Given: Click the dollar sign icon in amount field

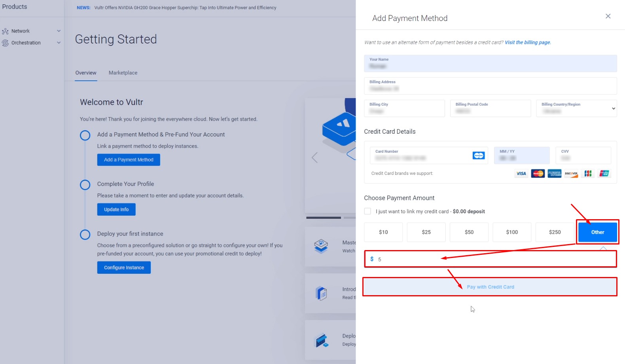Looking at the screenshot, I should (x=372, y=259).
